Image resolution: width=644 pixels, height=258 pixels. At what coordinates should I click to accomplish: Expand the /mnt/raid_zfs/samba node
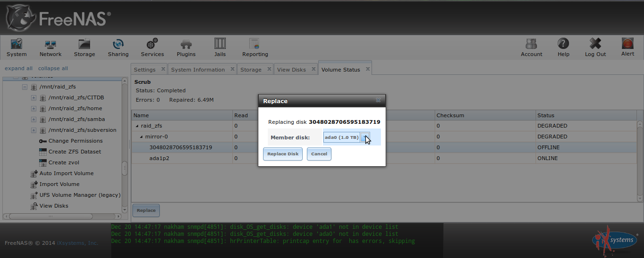(33, 119)
